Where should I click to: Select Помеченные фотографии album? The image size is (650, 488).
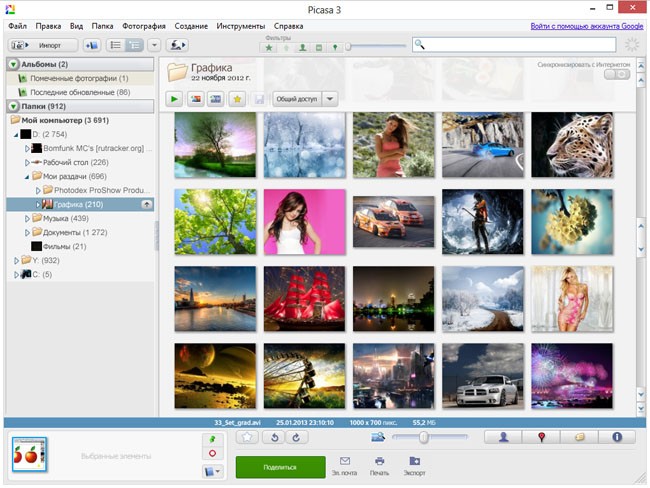(79, 78)
